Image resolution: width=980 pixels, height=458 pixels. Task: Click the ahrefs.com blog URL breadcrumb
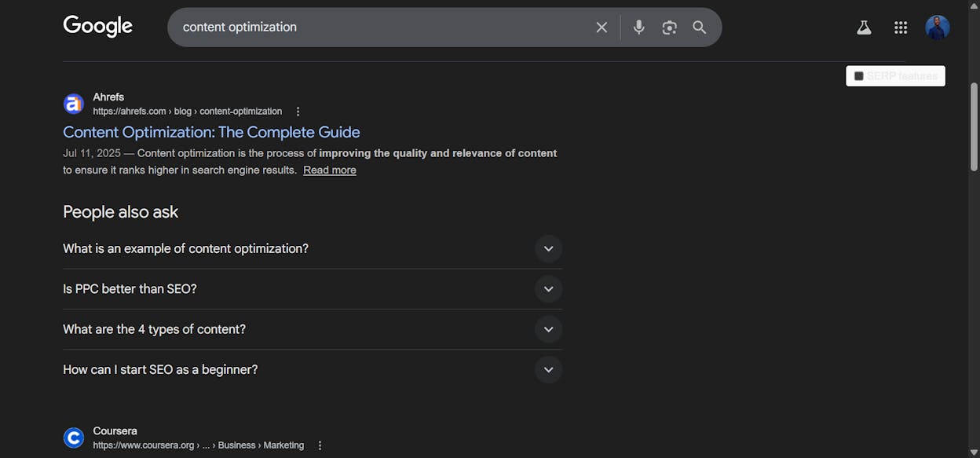[188, 112]
